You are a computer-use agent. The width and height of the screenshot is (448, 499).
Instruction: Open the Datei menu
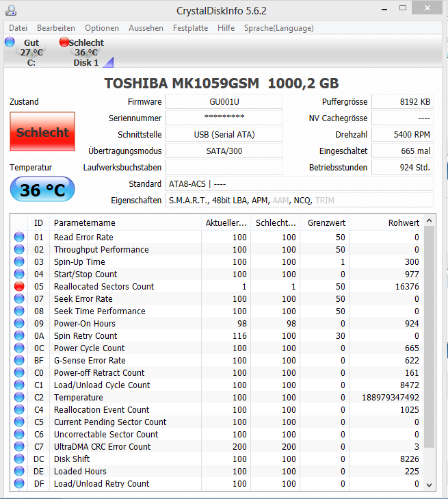[18, 28]
